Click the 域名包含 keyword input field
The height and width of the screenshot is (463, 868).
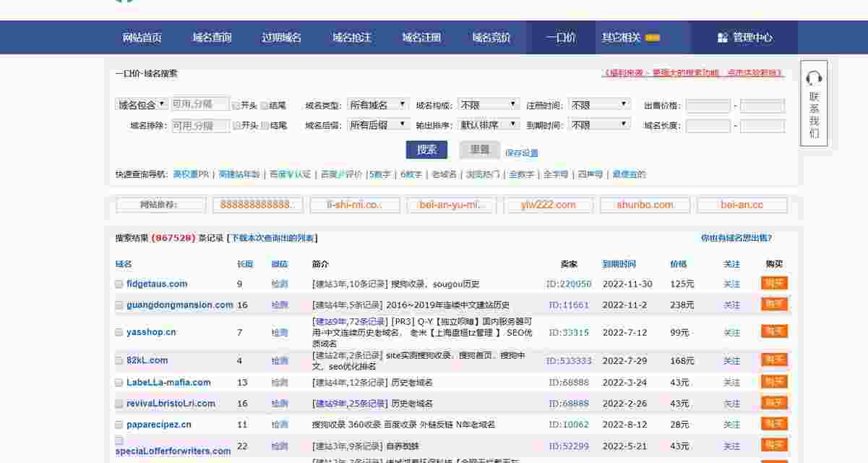pos(200,104)
